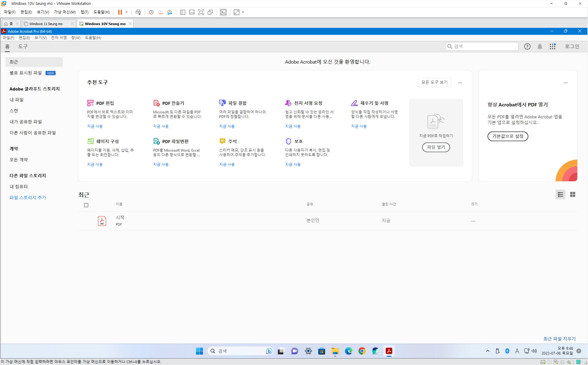Open the Acrobat apps grid icon
The image size is (588, 365).
552,46
